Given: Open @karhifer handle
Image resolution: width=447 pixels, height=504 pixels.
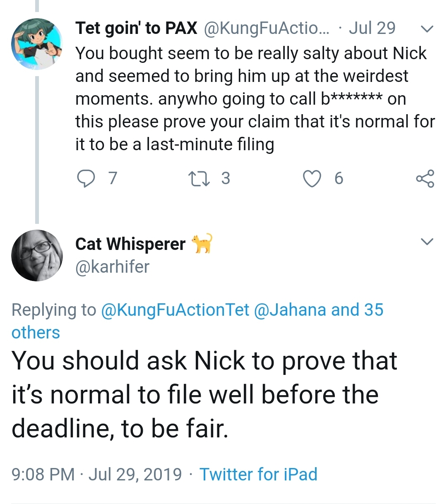Looking at the screenshot, I should click(112, 267).
